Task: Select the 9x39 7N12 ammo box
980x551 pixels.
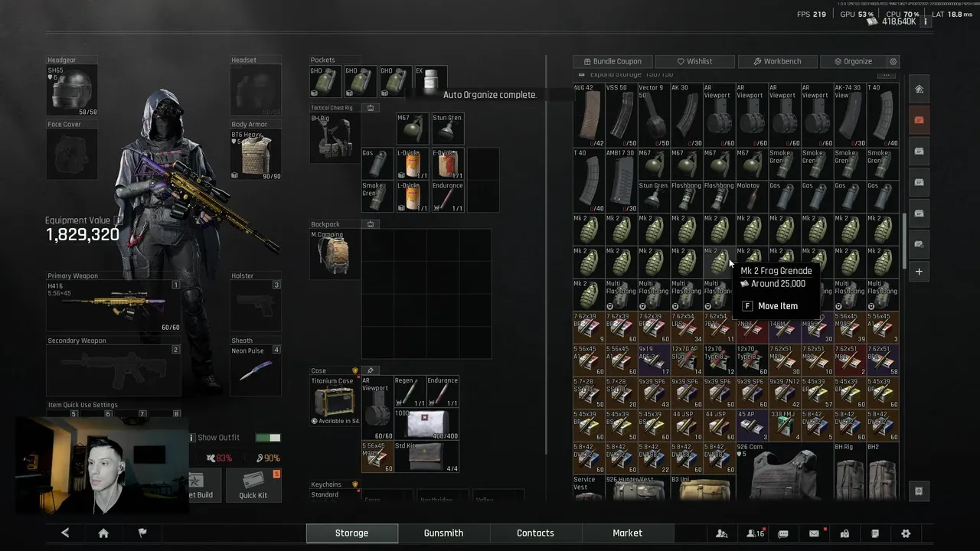Action: point(784,393)
